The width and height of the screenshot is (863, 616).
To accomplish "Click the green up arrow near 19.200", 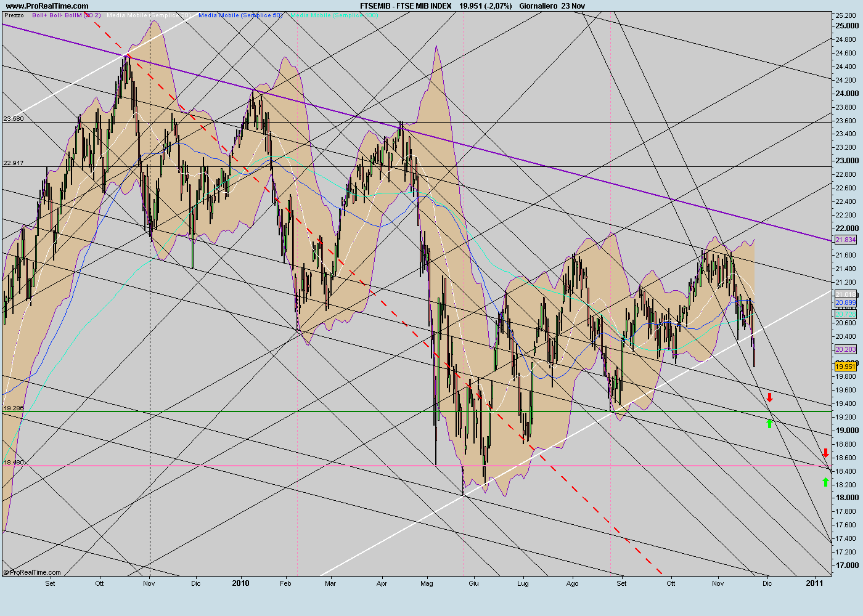I will 769,423.
